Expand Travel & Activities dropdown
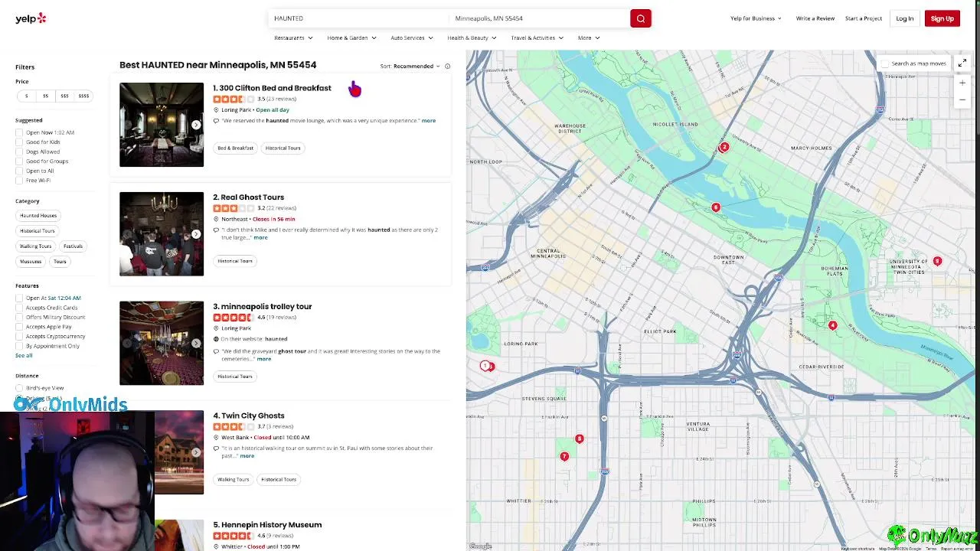Screen dimensions: 980x551 coord(537,37)
